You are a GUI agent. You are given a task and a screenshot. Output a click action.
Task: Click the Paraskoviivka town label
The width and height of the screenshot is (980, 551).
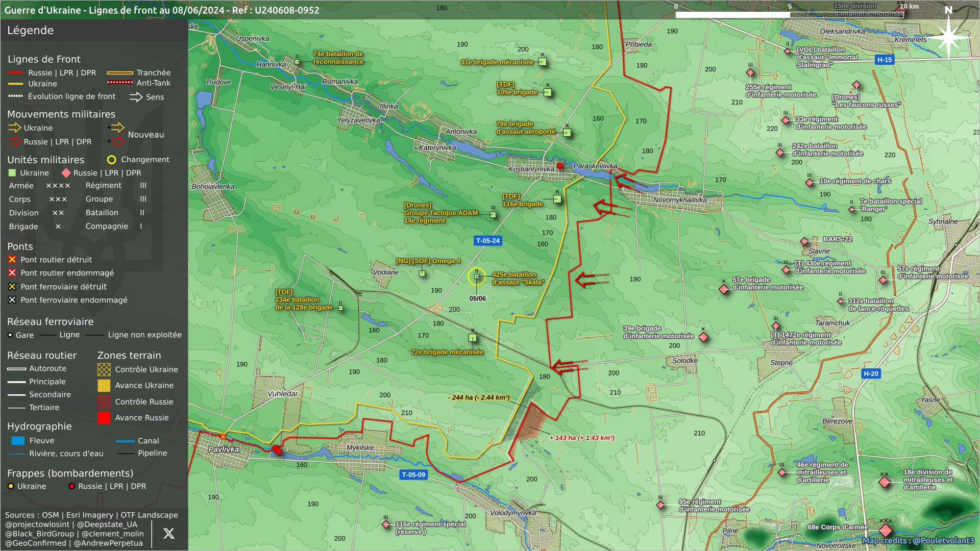595,166
